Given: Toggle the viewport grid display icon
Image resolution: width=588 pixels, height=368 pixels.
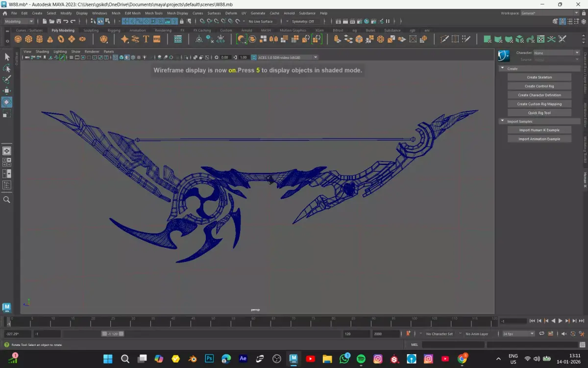Looking at the screenshot, I should (x=72, y=57).
